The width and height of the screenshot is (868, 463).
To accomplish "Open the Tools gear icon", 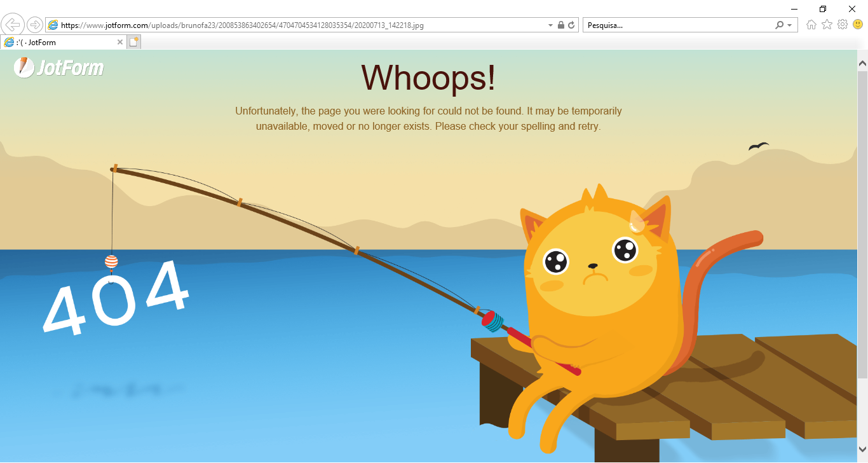I will pos(843,25).
